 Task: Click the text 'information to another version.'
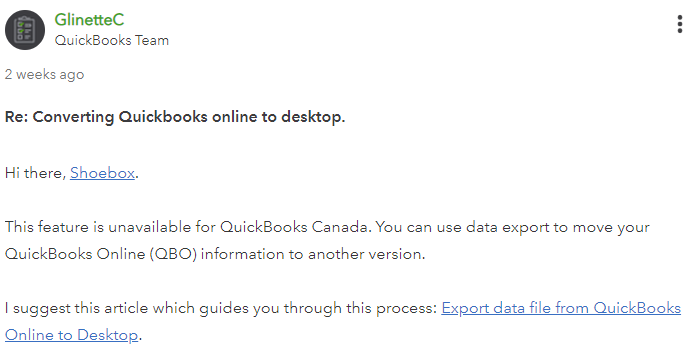coord(313,254)
